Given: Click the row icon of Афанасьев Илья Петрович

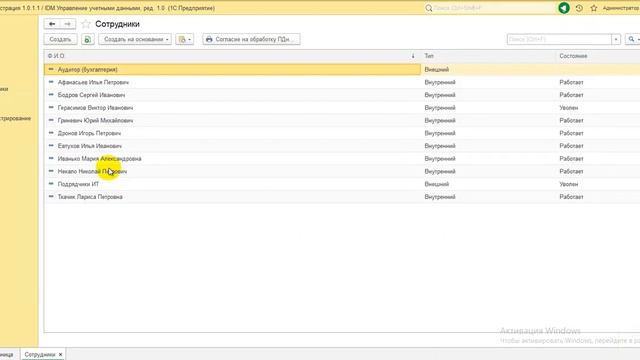Looking at the screenshot, I should pyautogui.click(x=51, y=82).
